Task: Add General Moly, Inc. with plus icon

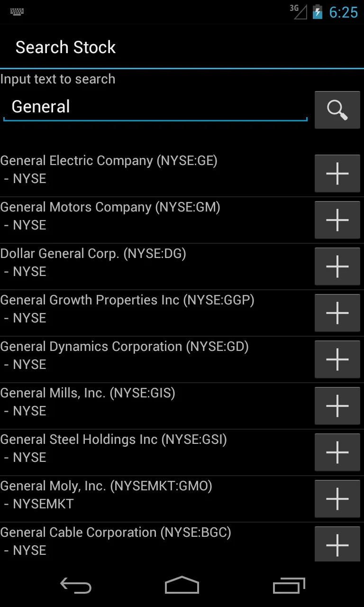Action: pyautogui.click(x=337, y=499)
